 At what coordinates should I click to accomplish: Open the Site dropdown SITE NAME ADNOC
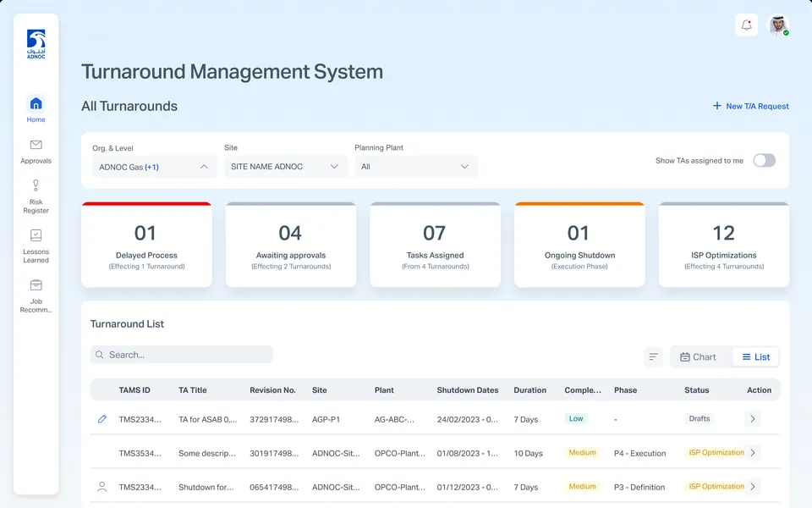coord(285,167)
